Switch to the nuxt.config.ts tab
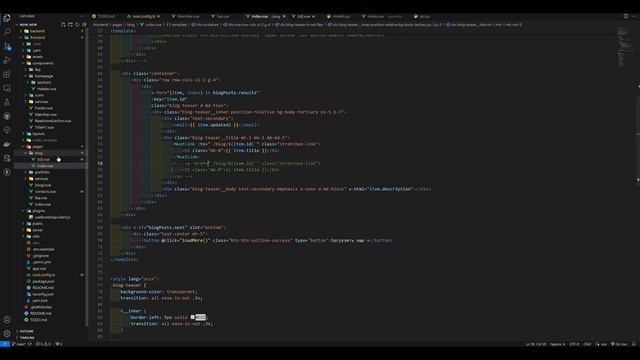 [x=143, y=16]
